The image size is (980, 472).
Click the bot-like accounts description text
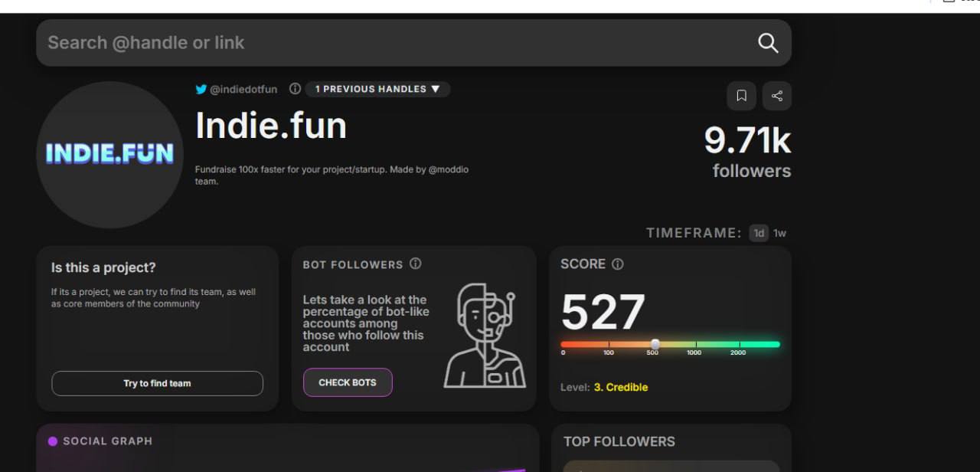click(x=366, y=323)
